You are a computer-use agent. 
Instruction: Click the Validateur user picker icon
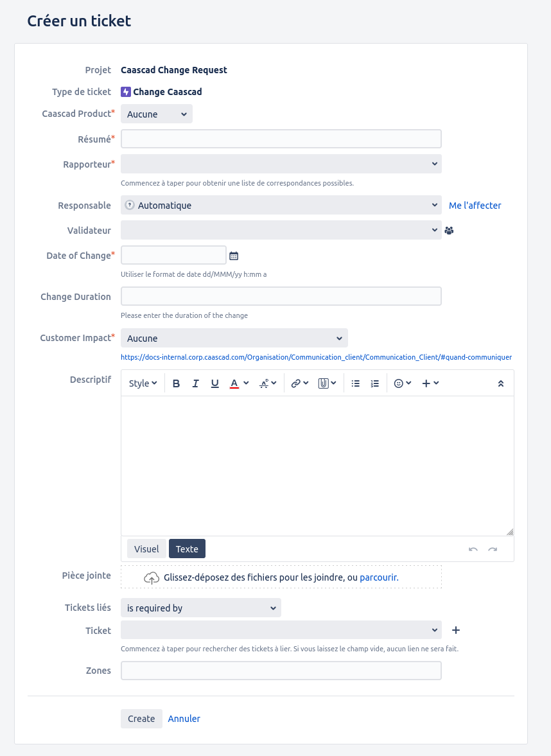[x=449, y=231]
